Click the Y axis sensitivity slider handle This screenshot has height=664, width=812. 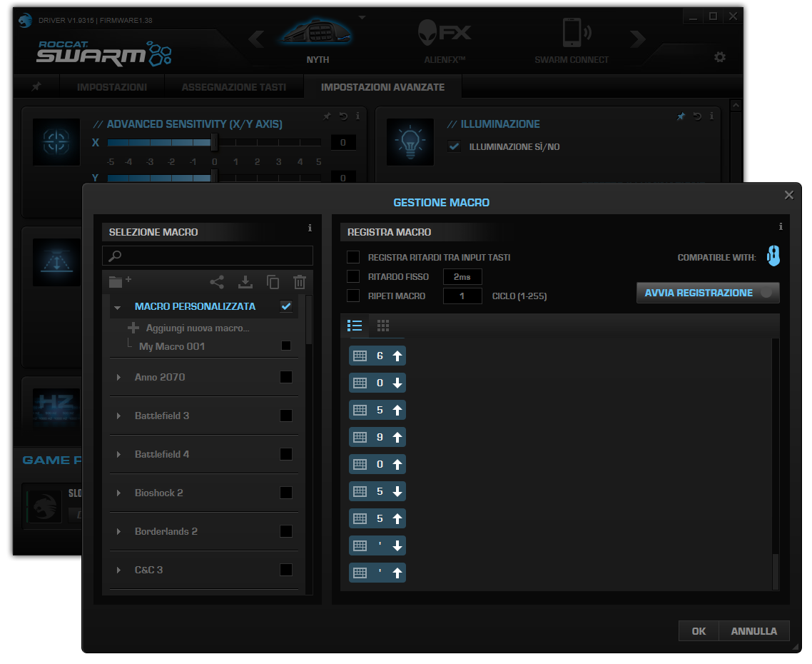tap(214, 177)
